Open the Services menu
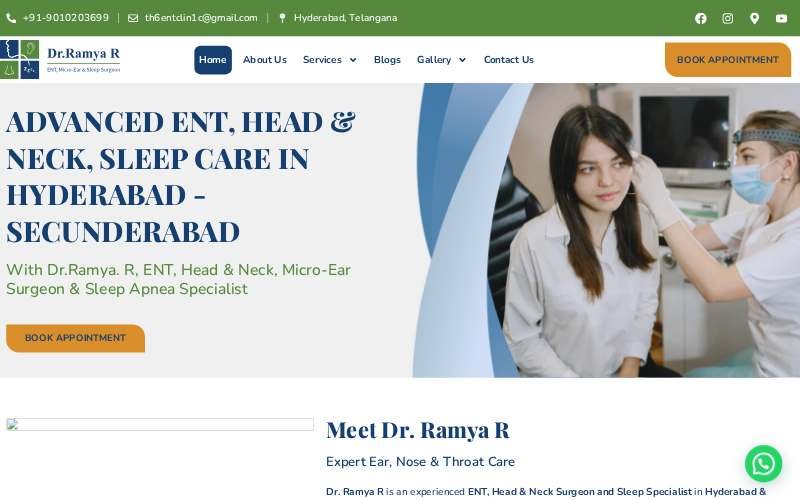The image size is (800, 500). coord(322,60)
